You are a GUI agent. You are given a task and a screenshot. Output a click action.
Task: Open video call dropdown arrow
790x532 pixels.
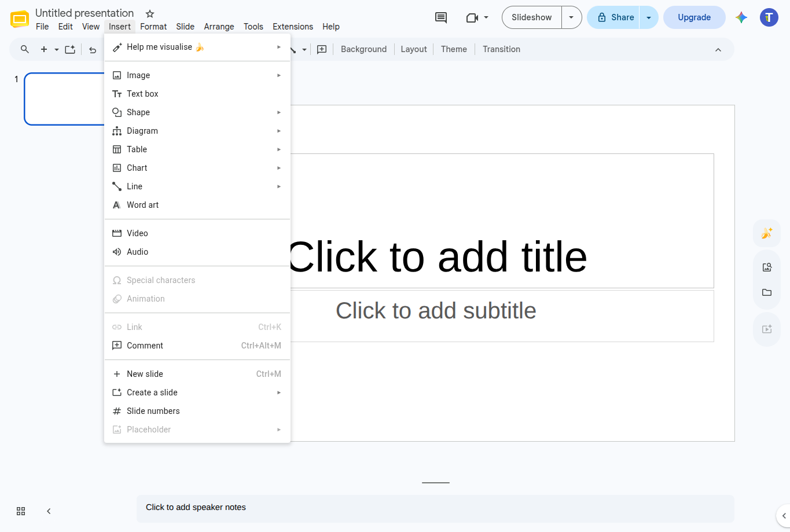[486, 17]
